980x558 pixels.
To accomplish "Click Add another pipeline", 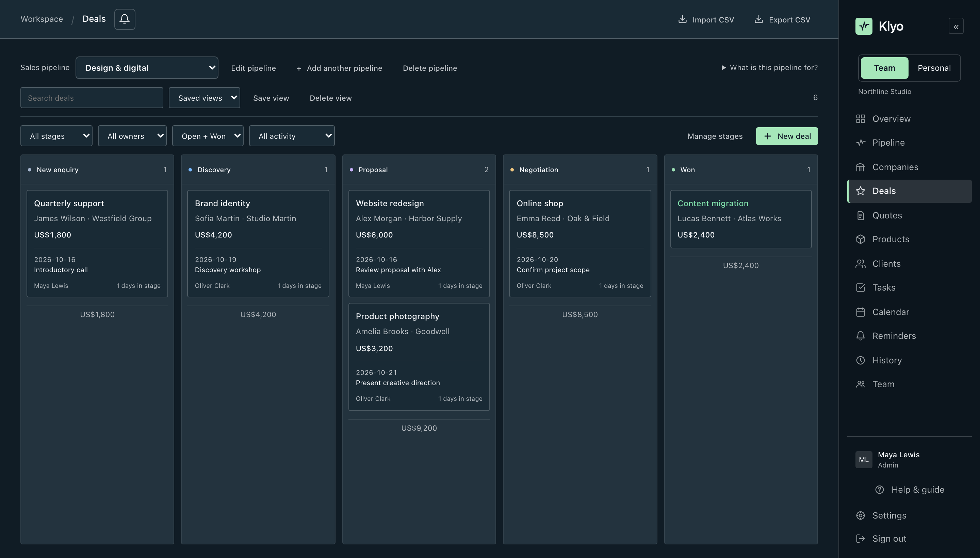I will pos(339,68).
